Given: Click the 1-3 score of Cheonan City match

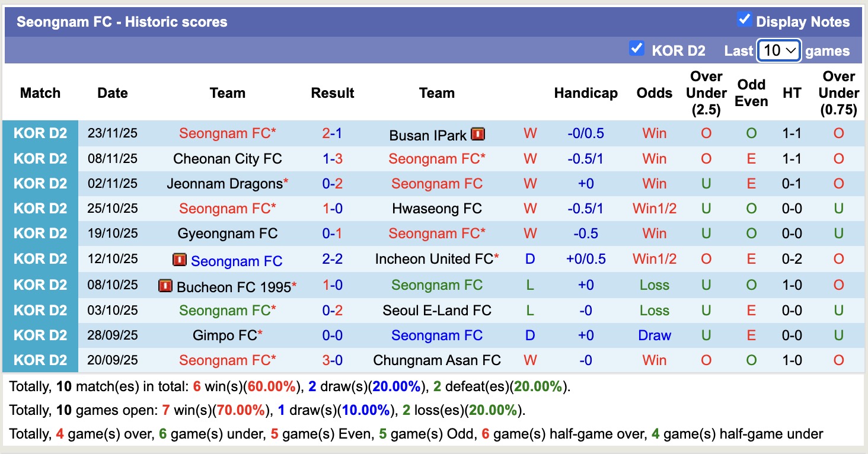Looking at the screenshot, I should (x=332, y=159).
